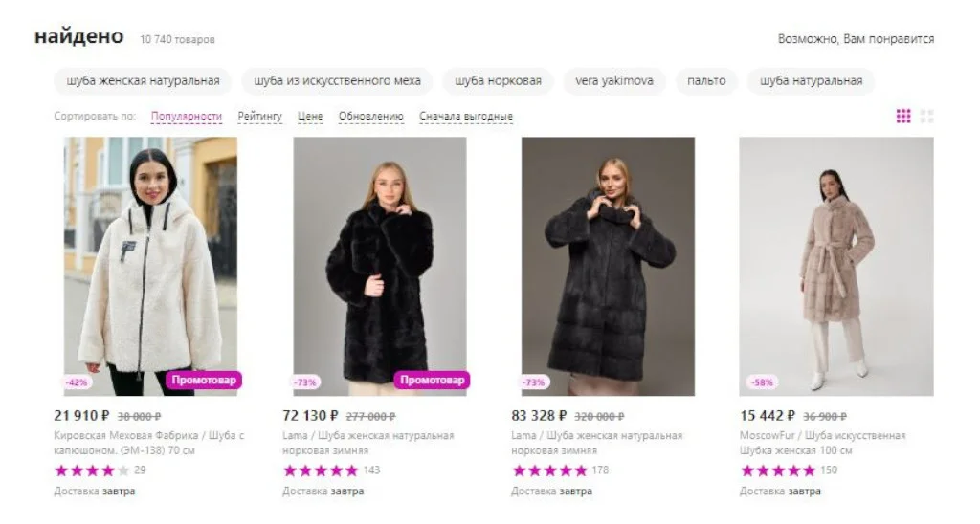Choose the 'vera yakimova' tag
The height and width of the screenshot is (524, 980).
pos(614,81)
